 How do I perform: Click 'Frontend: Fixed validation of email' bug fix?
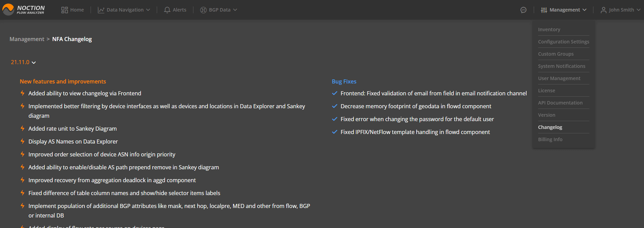(434, 93)
